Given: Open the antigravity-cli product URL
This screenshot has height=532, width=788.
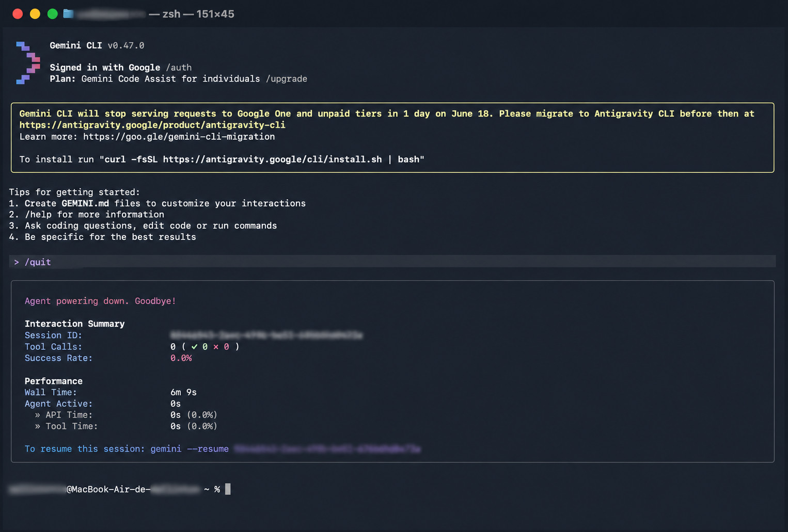Looking at the screenshot, I should [152, 125].
